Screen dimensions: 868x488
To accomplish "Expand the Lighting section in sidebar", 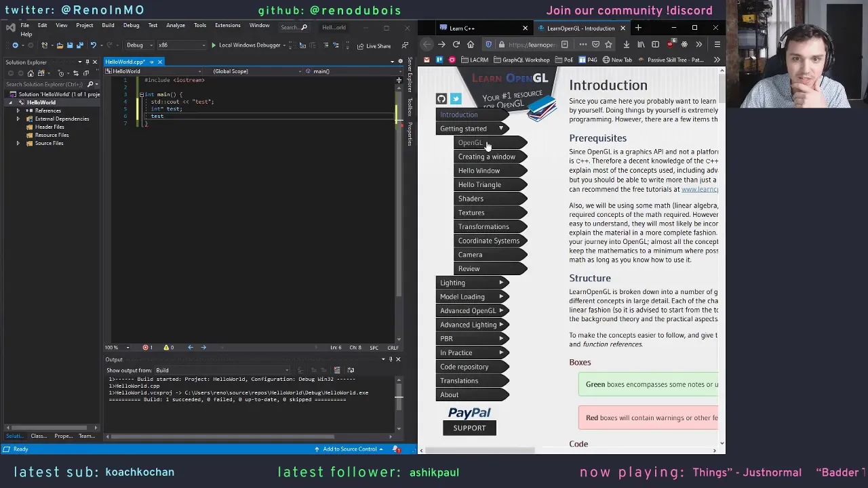I will pyautogui.click(x=471, y=283).
